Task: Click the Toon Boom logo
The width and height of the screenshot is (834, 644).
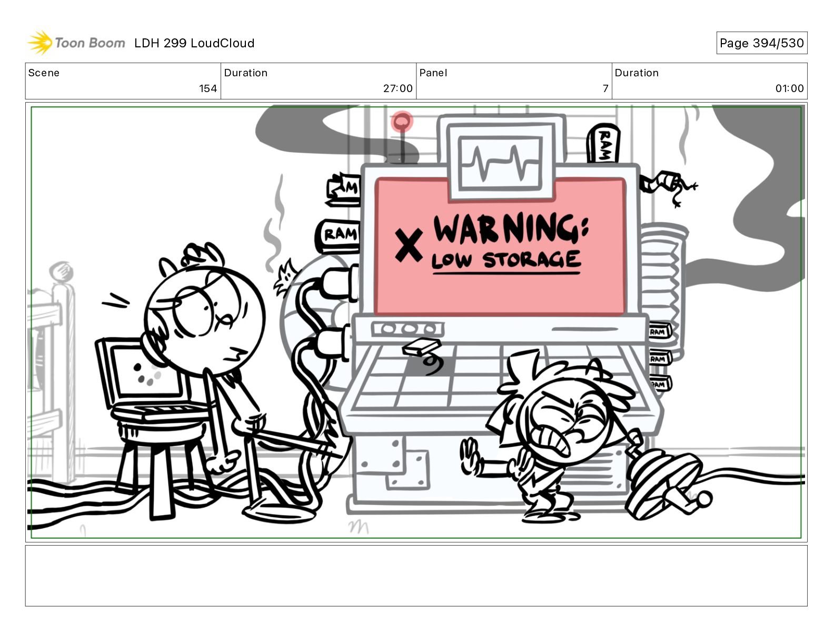Action: [x=76, y=43]
